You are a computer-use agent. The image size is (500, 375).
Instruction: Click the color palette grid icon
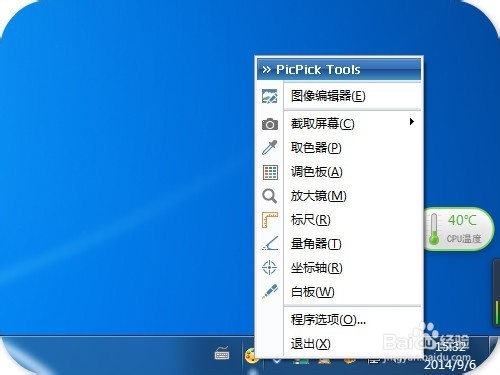point(270,172)
